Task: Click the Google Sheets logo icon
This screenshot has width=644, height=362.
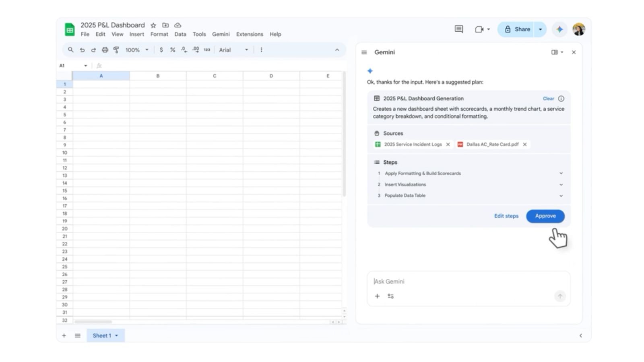Action: [70, 29]
